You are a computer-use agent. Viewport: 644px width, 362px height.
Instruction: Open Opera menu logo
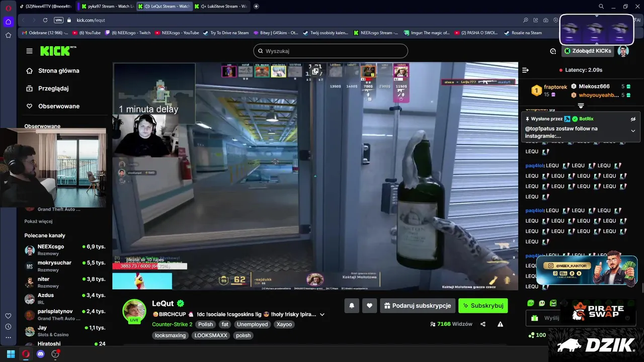8,8
